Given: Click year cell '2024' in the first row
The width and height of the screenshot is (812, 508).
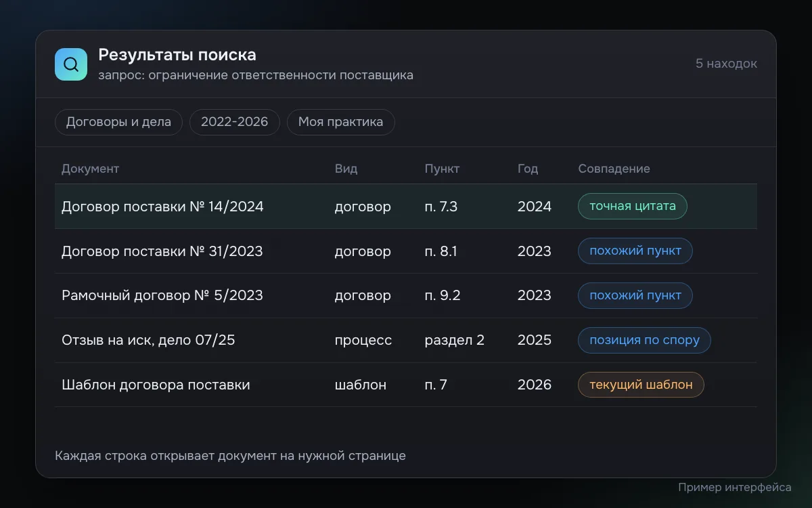Looking at the screenshot, I should tap(535, 207).
